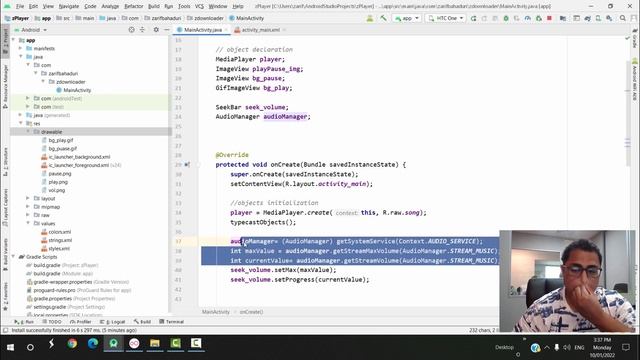This screenshot has width=640, height=360.
Task: Expand the mipmap folder
Action: click(28, 207)
